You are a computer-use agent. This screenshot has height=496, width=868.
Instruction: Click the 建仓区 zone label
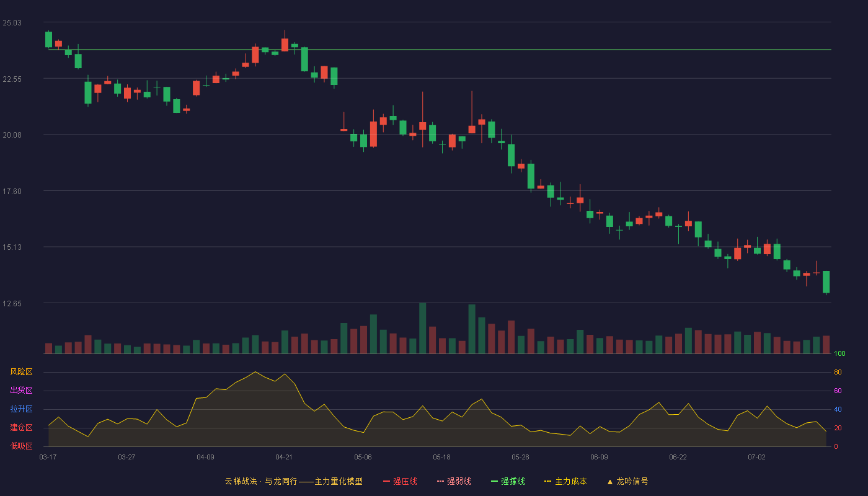pos(21,428)
